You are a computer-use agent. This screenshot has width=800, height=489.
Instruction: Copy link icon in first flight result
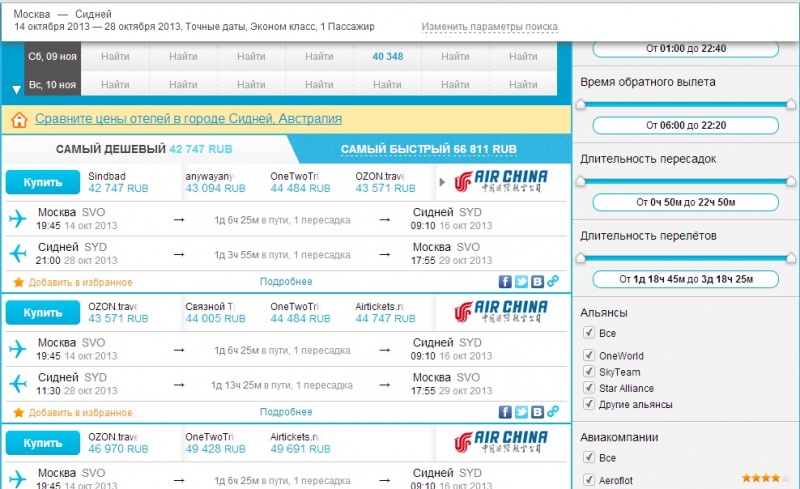(x=553, y=282)
